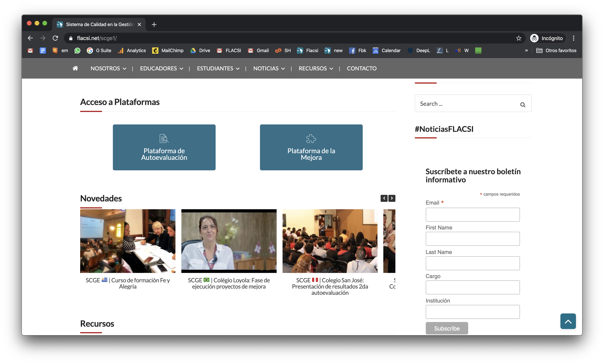
Task: Open the 'L' bookmark
Action: (x=443, y=51)
